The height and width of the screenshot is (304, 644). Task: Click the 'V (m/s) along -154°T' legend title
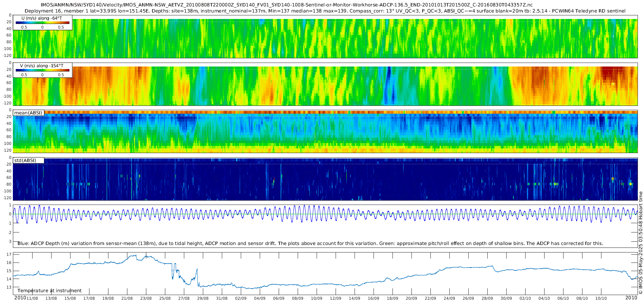click(42, 66)
